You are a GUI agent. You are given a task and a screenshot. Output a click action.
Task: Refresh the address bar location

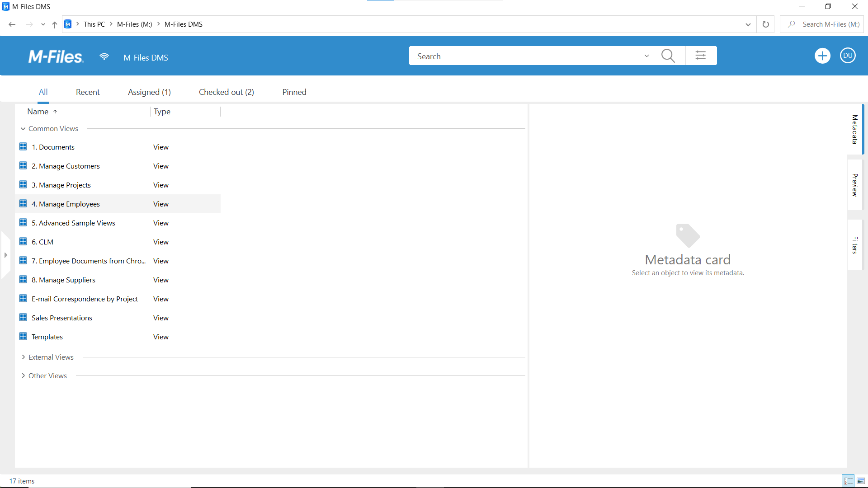click(765, 24)
